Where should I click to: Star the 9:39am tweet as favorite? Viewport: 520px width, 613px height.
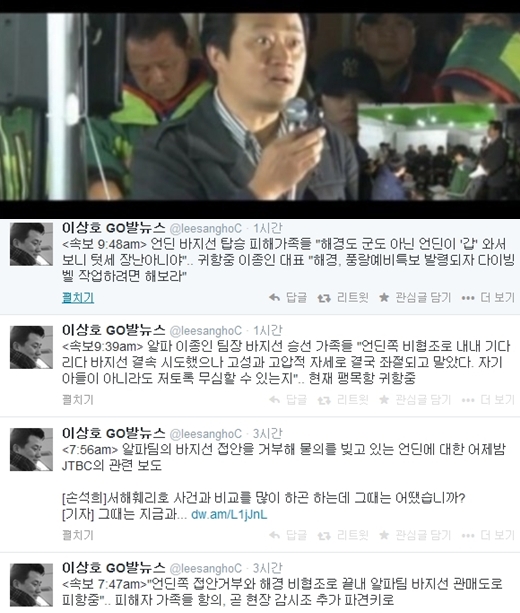415,400
